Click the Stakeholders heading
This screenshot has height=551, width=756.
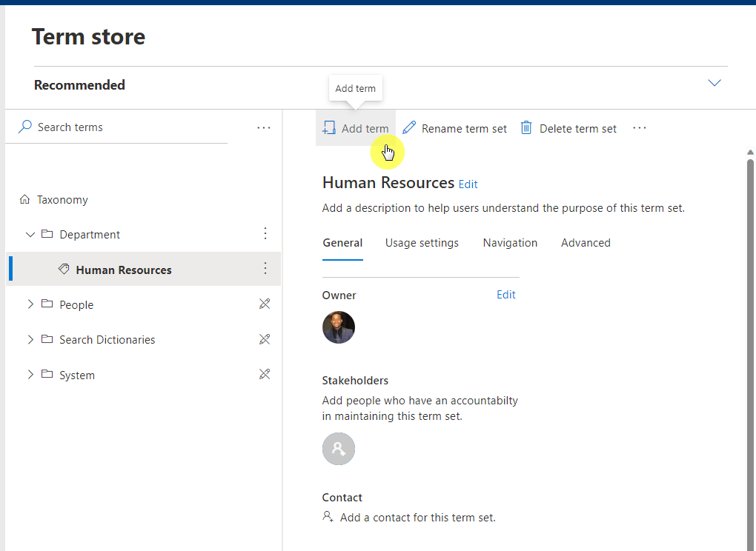[x=355, y=381]
